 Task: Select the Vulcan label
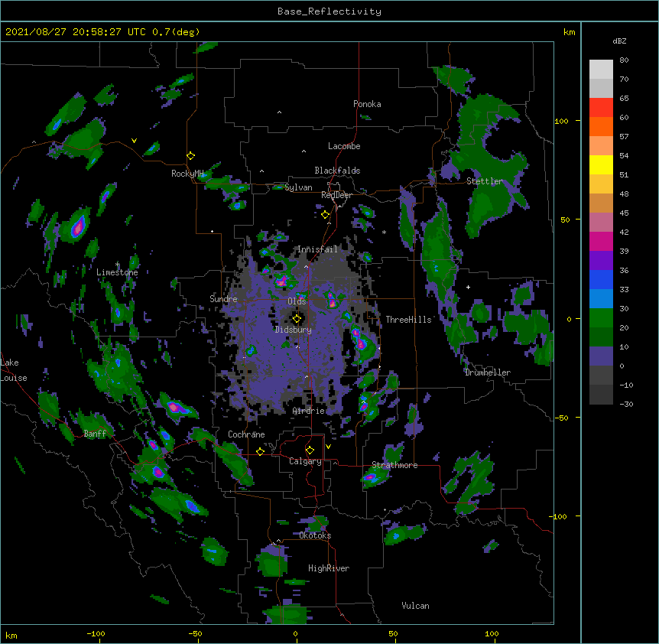pos(415,606)
